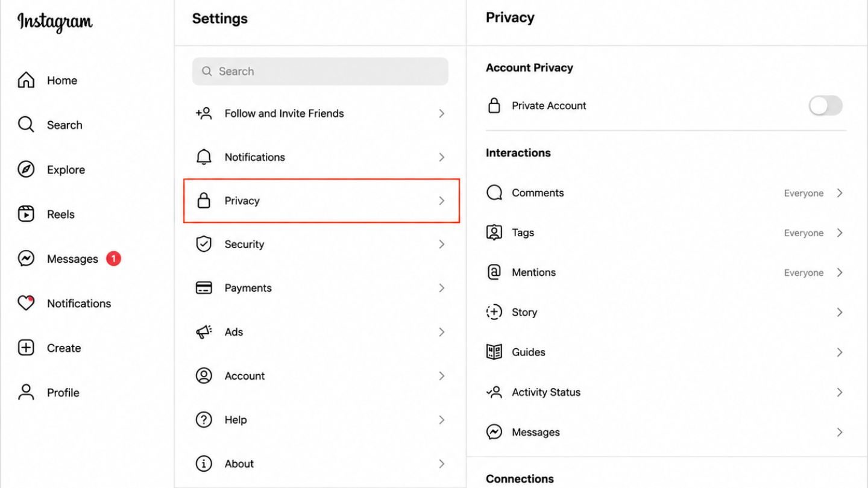Expand Follow and Invite Friends chevron
868x488 pixels.
coord(442,113)
